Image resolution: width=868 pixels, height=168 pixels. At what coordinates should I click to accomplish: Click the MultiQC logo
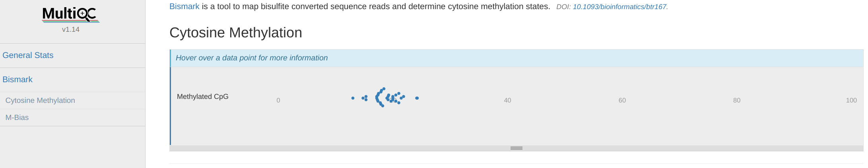(71, 14)
